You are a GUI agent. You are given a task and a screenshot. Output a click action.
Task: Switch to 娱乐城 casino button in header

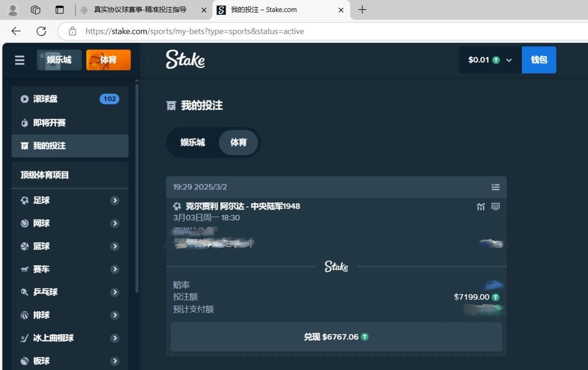(59, 60)
